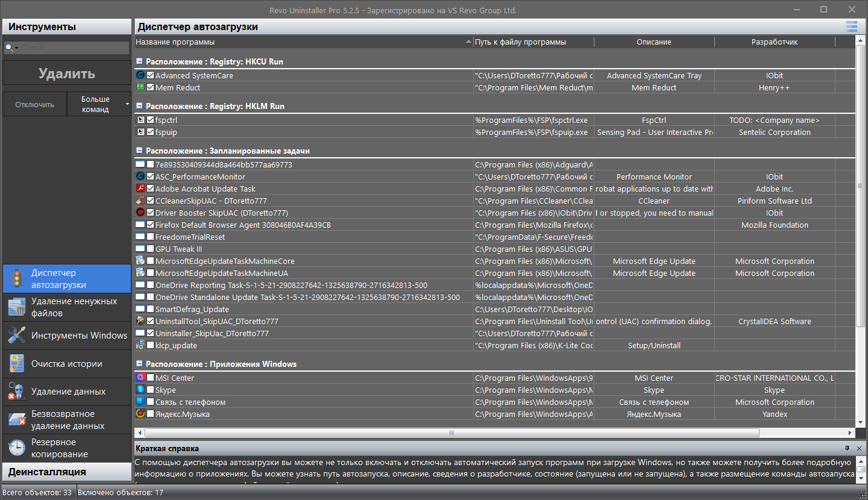Click the pin icon in Краткая справка panel
Image resolution: width=868 pixels, height=500 pixels.
[x=847, y=448]
